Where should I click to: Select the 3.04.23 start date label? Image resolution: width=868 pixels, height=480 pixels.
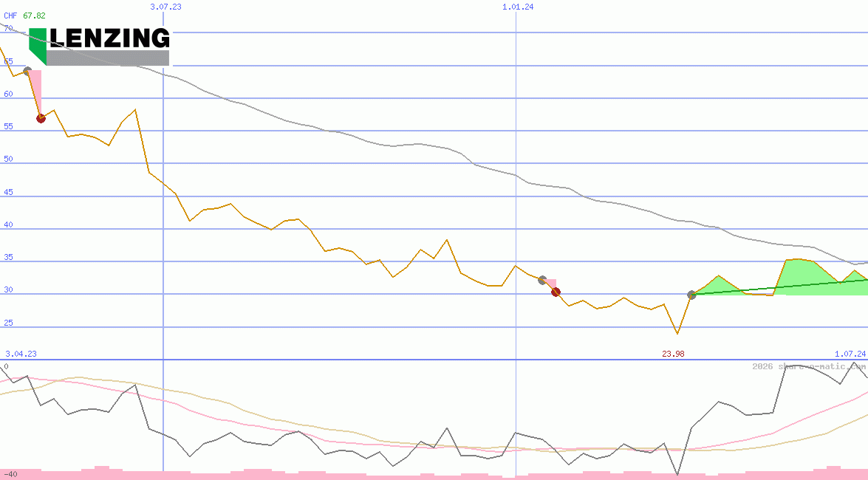[21, 354]
